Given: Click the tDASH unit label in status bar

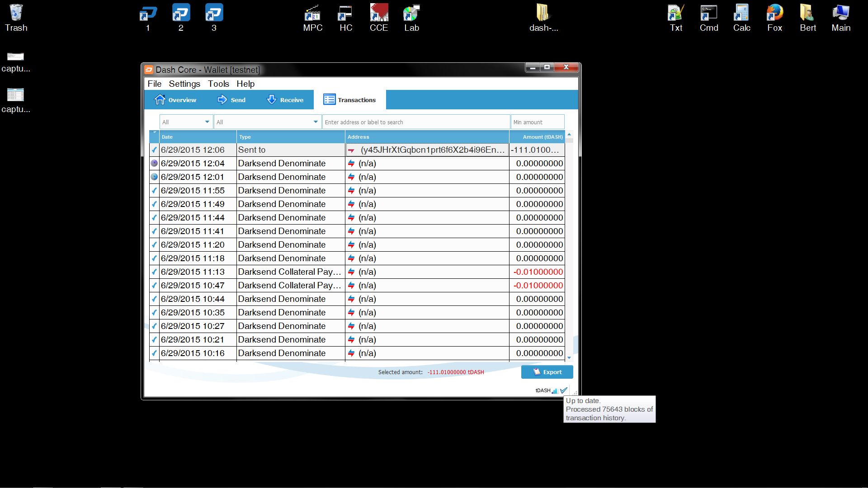Looking at the screenshot, I should point(543,391).
